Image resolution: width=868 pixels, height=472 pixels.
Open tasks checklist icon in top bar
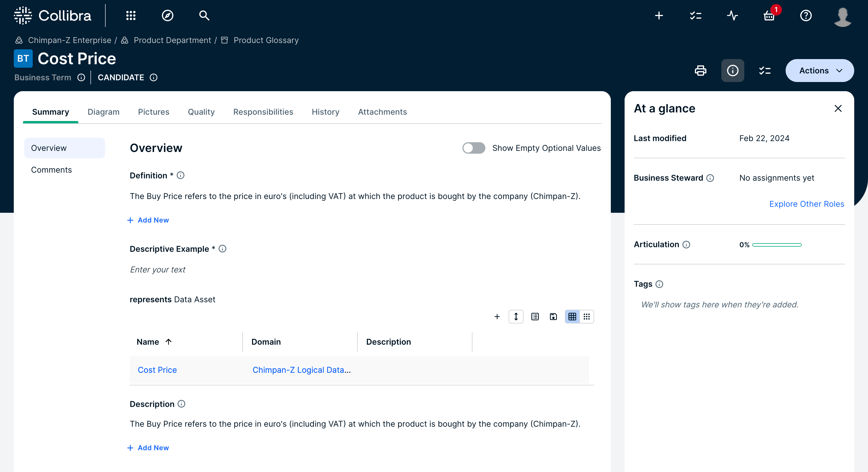[x=696, y=15]
